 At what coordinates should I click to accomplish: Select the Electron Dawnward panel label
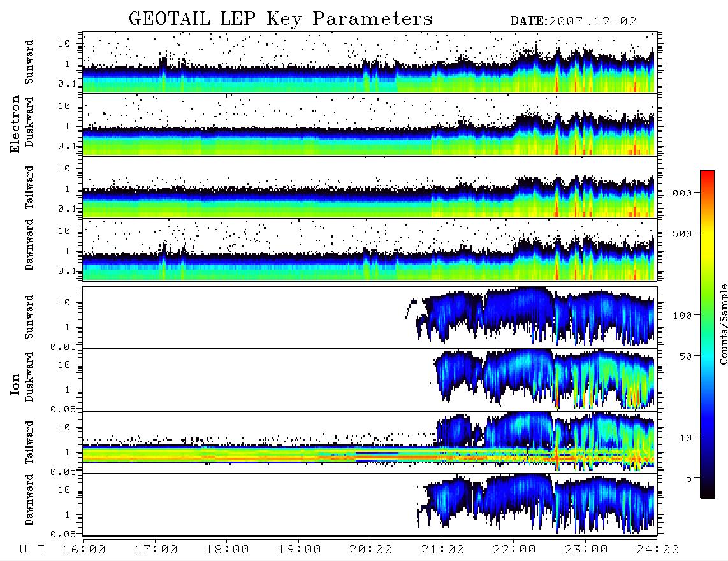(x=29, y=245)
